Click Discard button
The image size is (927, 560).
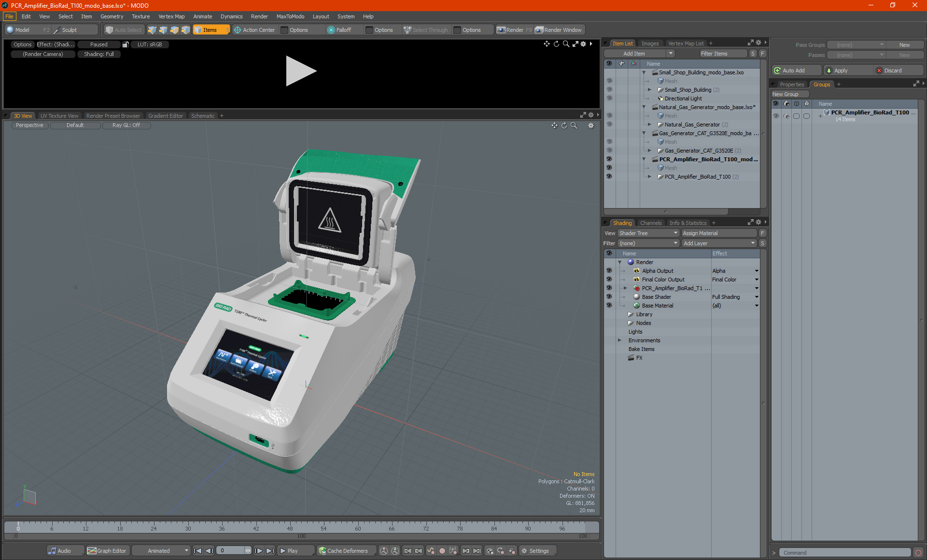point(899,70)
